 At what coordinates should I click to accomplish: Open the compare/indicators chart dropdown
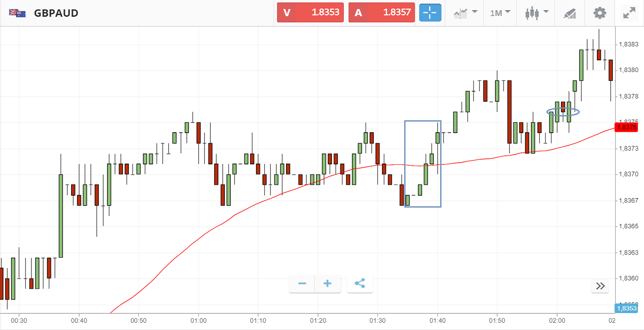(x=465, y=13)
